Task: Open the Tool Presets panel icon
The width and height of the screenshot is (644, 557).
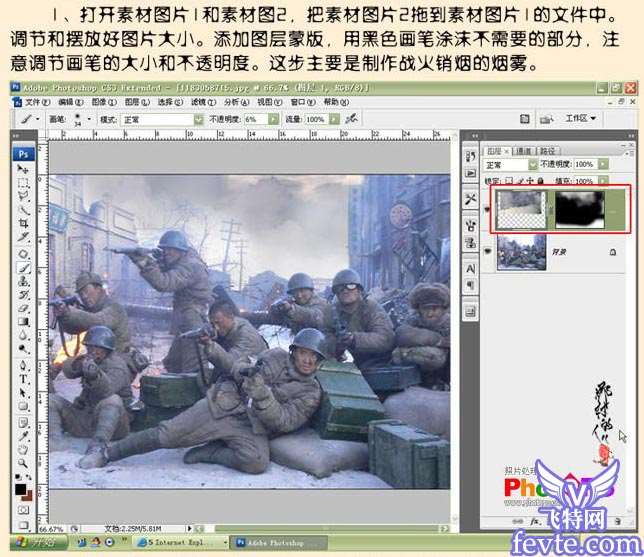Action: coord(471,200)
